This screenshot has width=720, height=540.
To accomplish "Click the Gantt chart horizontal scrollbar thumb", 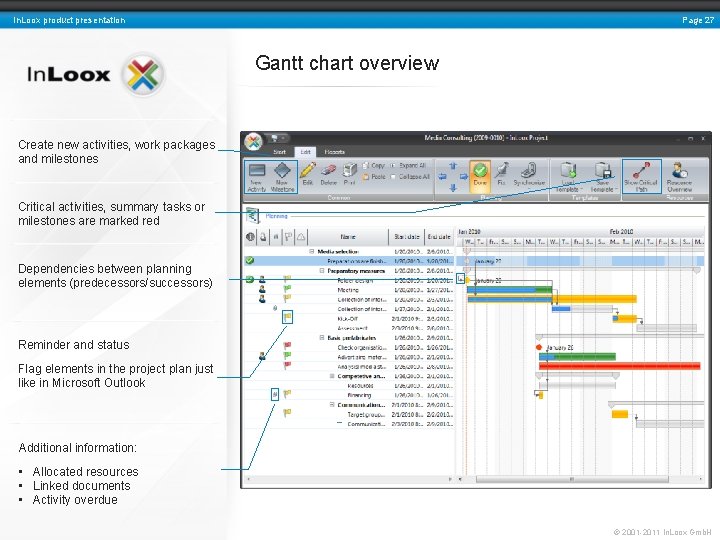I will coord(572,479).
